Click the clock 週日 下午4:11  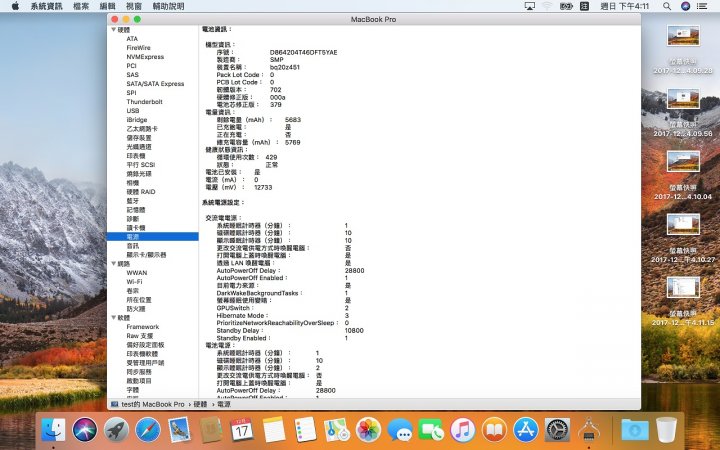point(624,6)
